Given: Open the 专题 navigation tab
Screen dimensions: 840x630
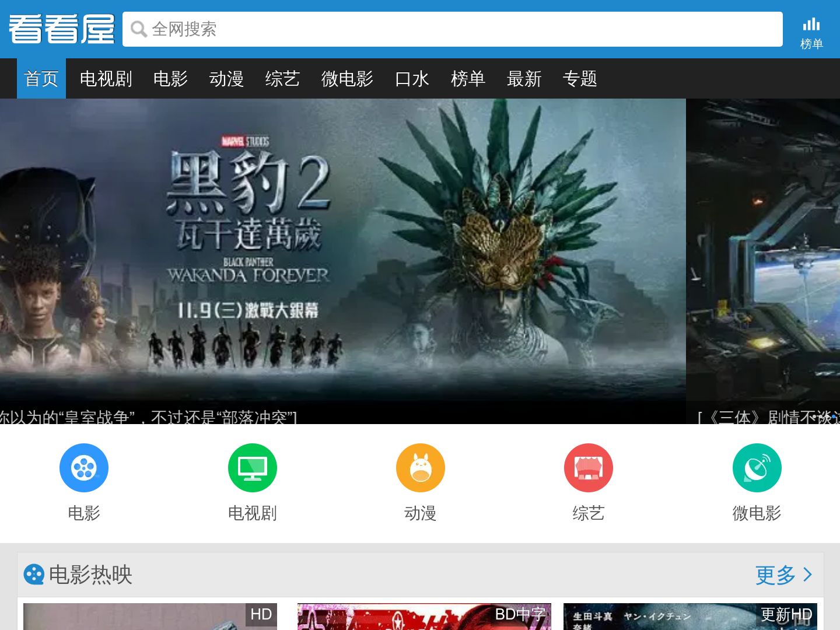Looking at the screenshot, I should [x=580, y=78].
